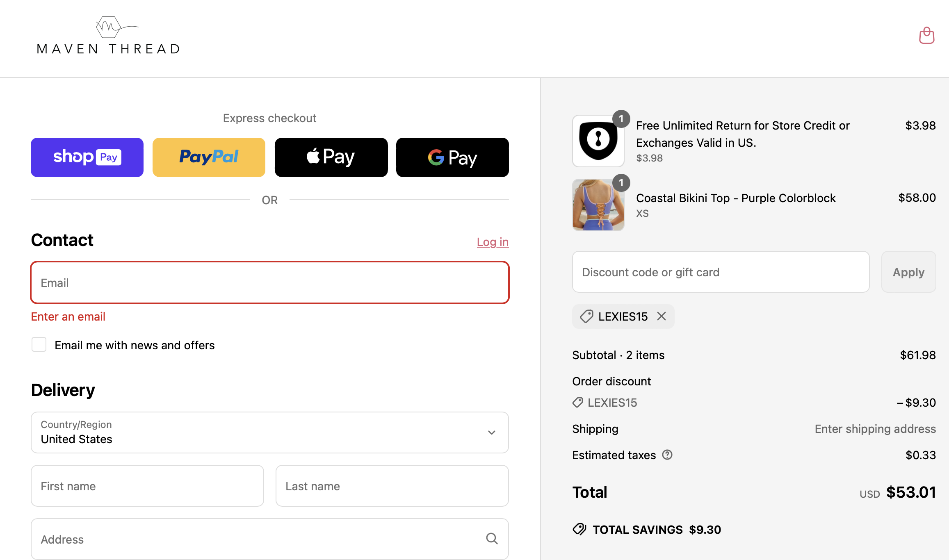Enable the Email me with news checkbox
This screenshot has height=560, width=949.
(39, 344)
